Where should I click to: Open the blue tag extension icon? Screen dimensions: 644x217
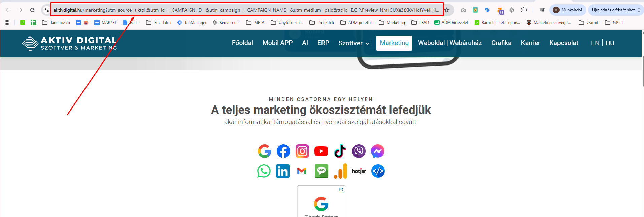(x=487, y=10)
